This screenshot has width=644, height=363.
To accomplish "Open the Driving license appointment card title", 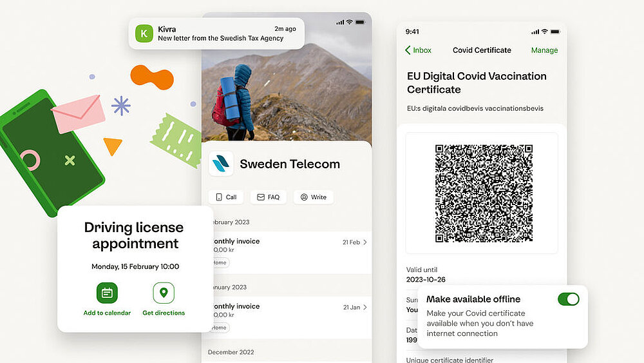I will coord(134,235).
